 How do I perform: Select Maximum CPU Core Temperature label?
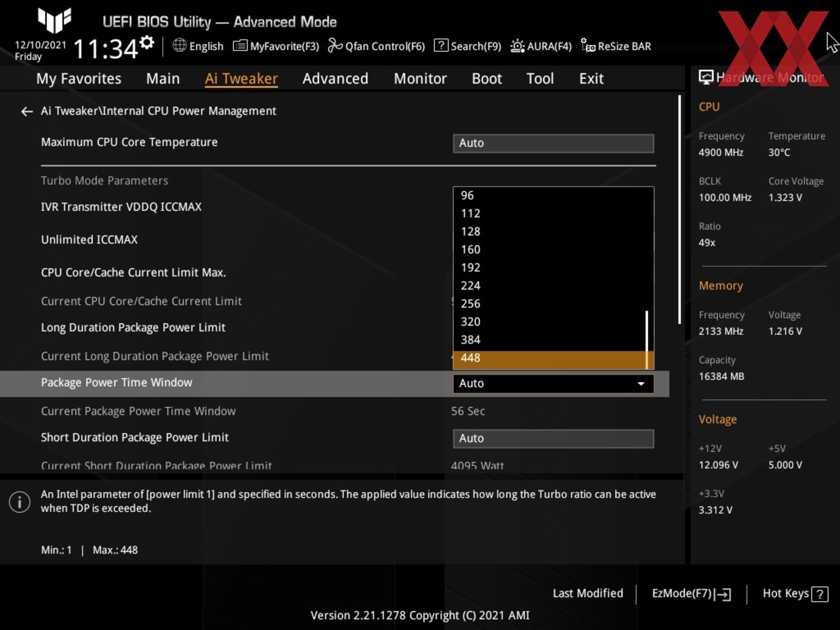pos(129,142)
